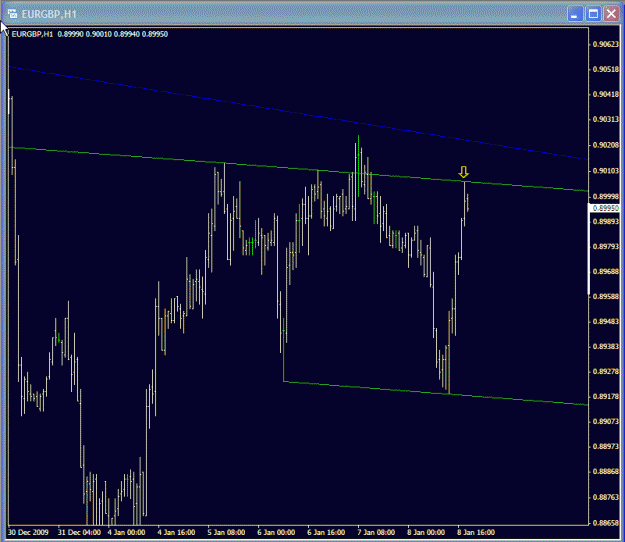
Task: Click price scale value 0.90208
Action: [x=605, y=145]
